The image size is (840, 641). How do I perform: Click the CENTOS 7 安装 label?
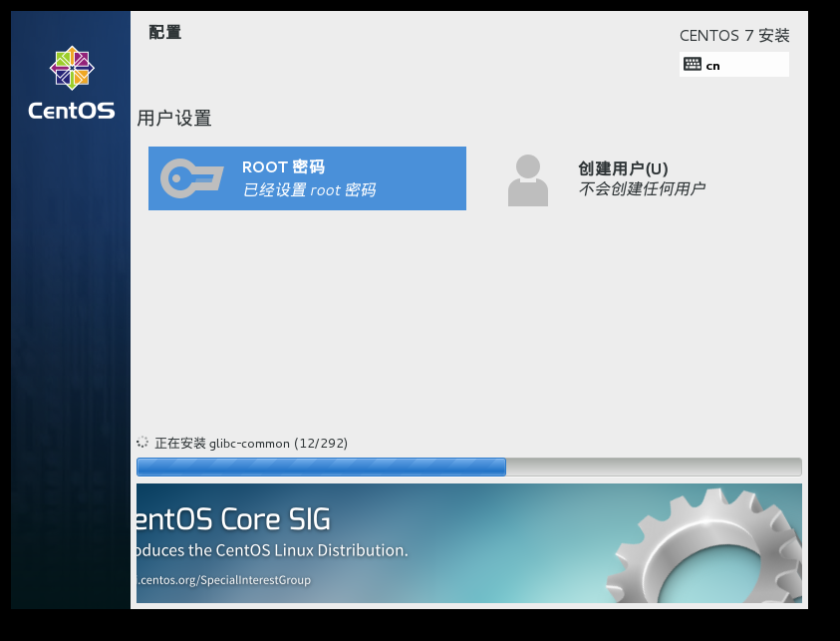(x=734, y=35)
